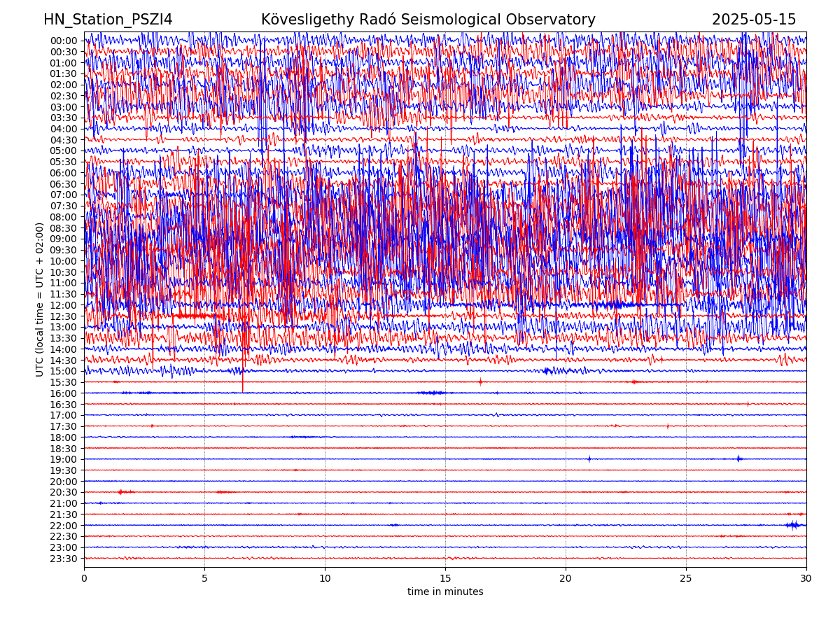Click the 15:30 time row label

63,382
